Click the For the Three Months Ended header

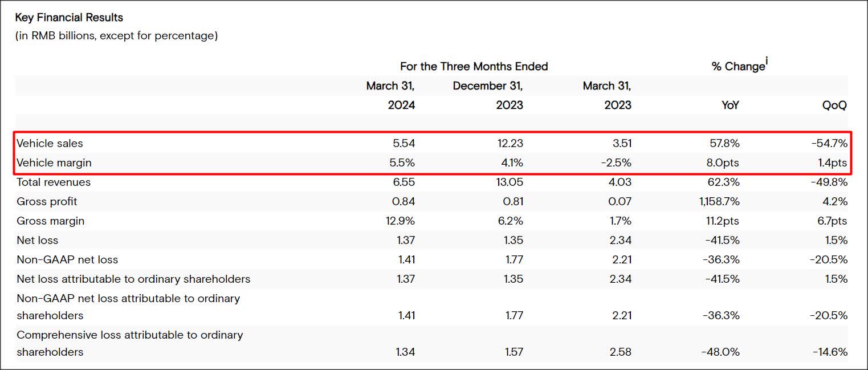[x=474, y=66]
